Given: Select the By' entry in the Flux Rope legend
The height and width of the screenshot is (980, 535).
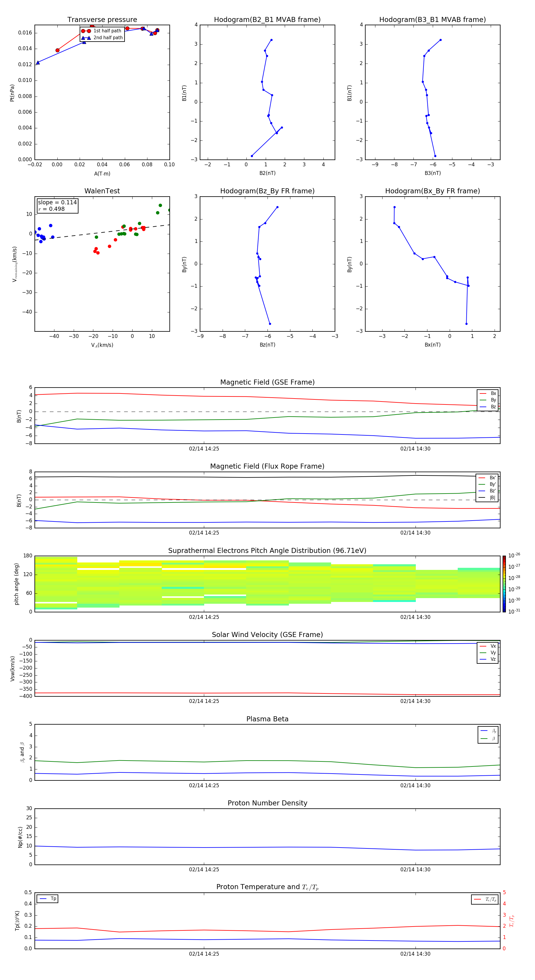Looking at the screenshot, I should pyautogui.click(x=487, y=484).
